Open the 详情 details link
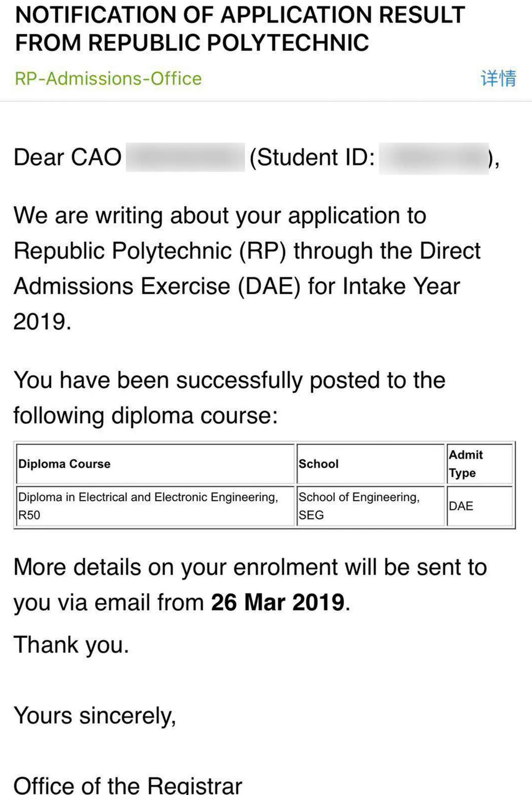The image size is (532, 795). click(499, 78)
